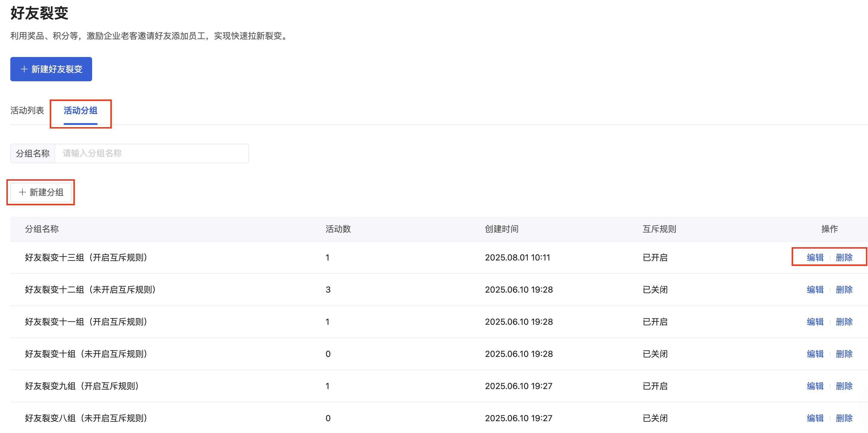
Task: Switch to the 活动列表 tab
Action: point(27,111)
